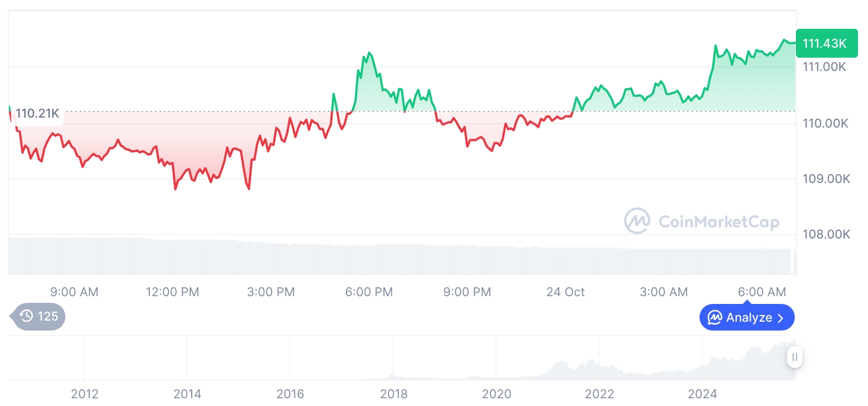Screen dimensions: 868x406
Task: Select the 3:00 AM time axis label
Action: 663,292
